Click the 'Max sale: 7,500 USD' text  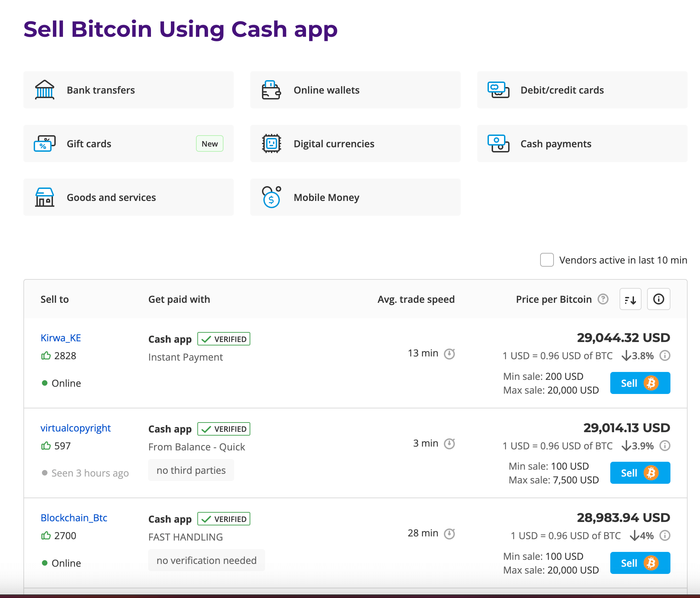554,480
